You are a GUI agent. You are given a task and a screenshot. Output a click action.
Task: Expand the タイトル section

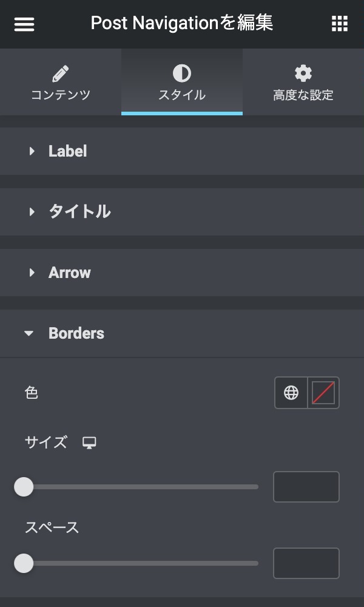[79, 212]
